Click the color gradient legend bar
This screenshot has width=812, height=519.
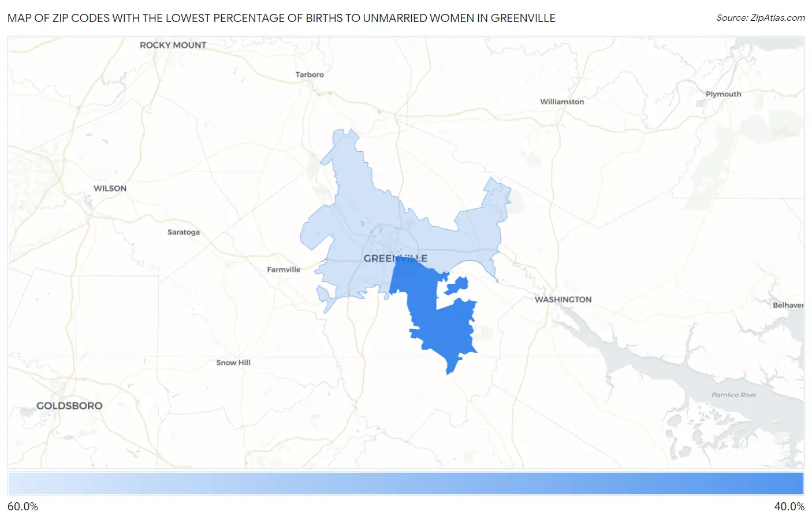(x=406, y=484)
